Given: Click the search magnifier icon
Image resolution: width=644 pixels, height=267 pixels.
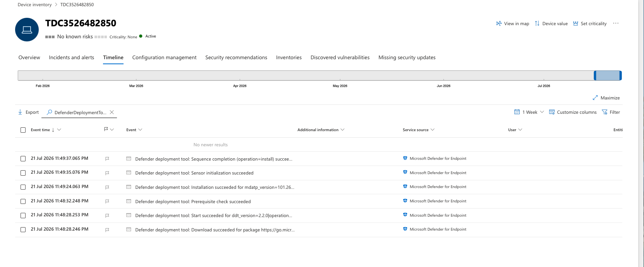Looking at the screenshot, I should (50, 112).
